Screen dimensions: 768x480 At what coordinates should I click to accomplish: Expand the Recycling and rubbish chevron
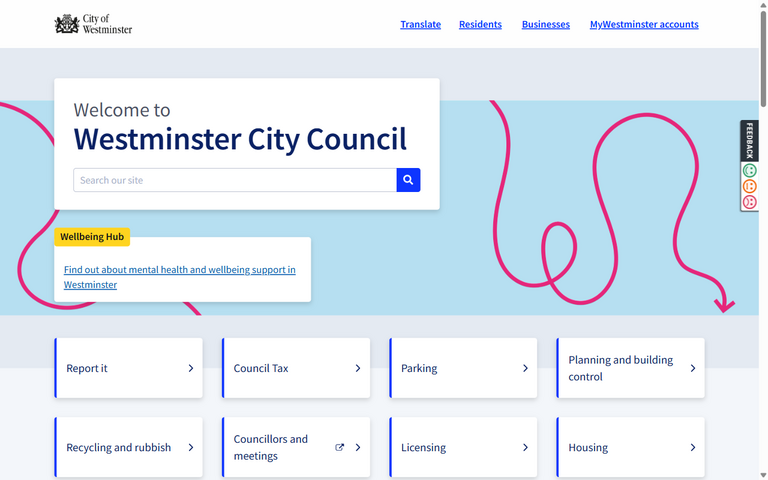click(191, 448)
